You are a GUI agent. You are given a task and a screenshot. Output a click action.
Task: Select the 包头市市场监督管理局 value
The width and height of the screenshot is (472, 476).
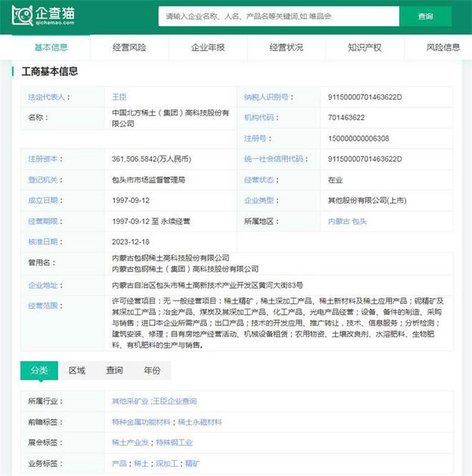(149, 180)
